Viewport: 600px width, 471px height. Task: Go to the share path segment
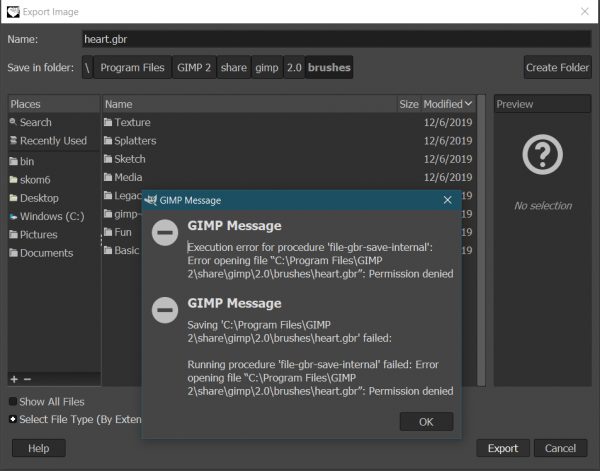234,67
